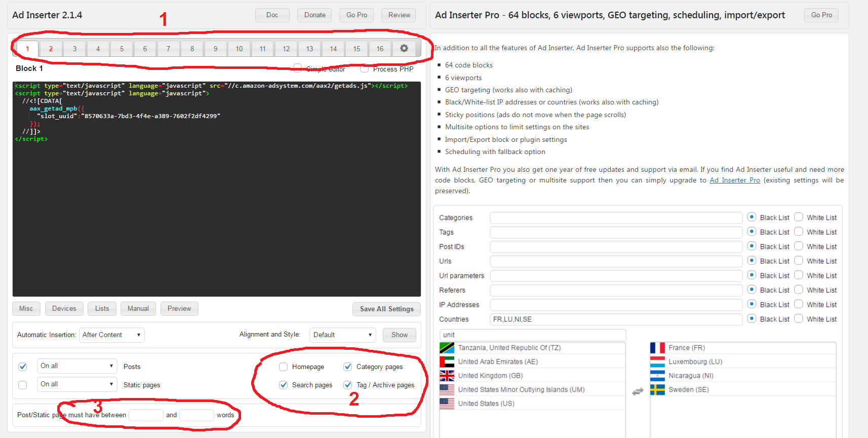868x438 pixels.
Task: Click the minimum words input field
Action: click(x=146, y=415)
